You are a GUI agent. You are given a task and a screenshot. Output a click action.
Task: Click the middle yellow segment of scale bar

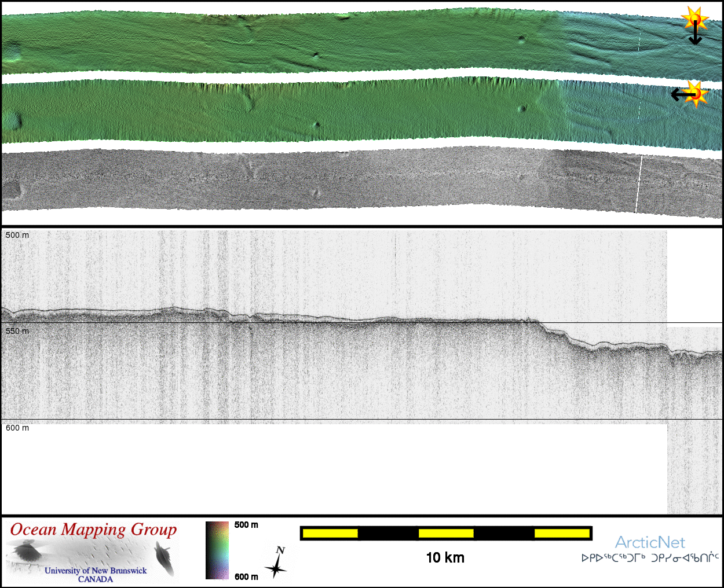coord(446,533)
